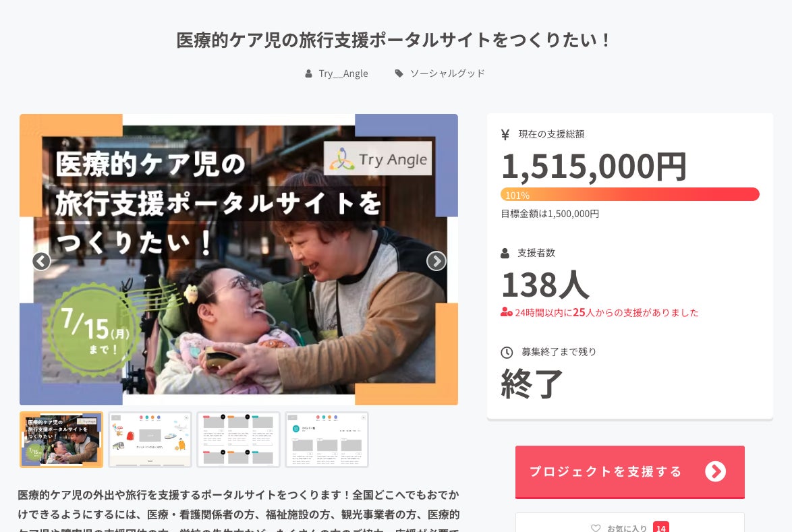Click the 101% funding progress bar

tap(630, 194)
